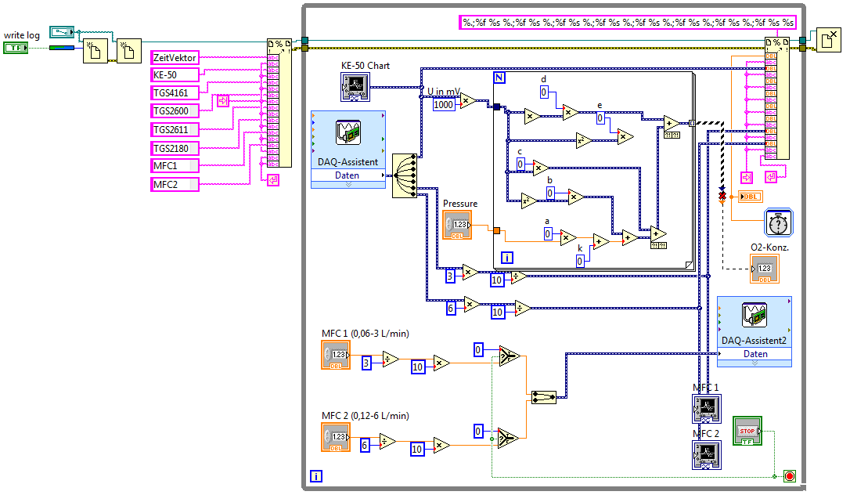Open the DAQ-Assistent2 express VI icon

click(x=755, y=315)
